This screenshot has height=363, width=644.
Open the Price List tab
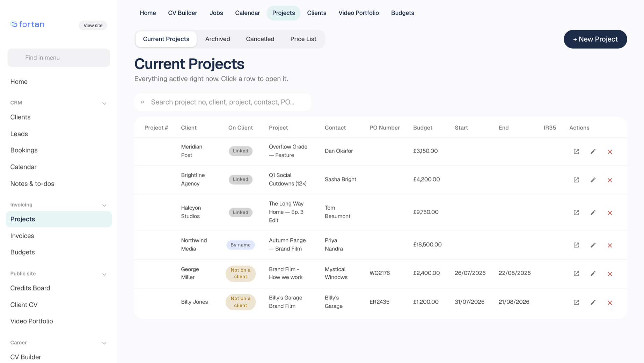point(303,39)
